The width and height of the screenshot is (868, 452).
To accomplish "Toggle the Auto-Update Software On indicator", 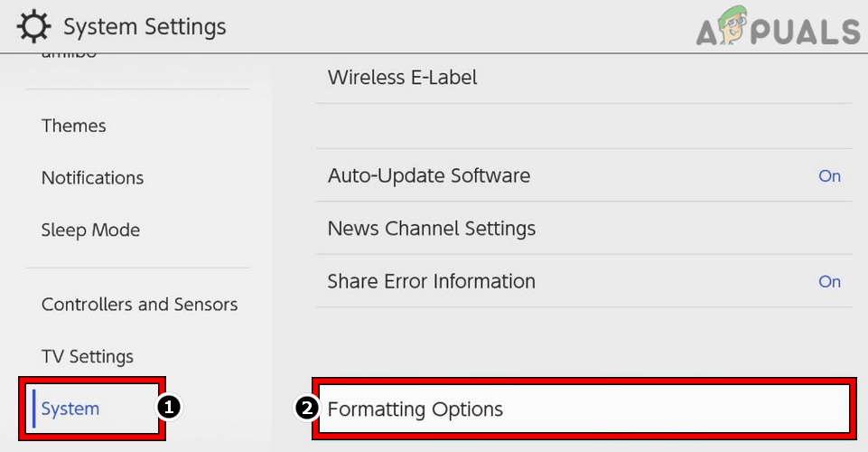I will point(829,176).
